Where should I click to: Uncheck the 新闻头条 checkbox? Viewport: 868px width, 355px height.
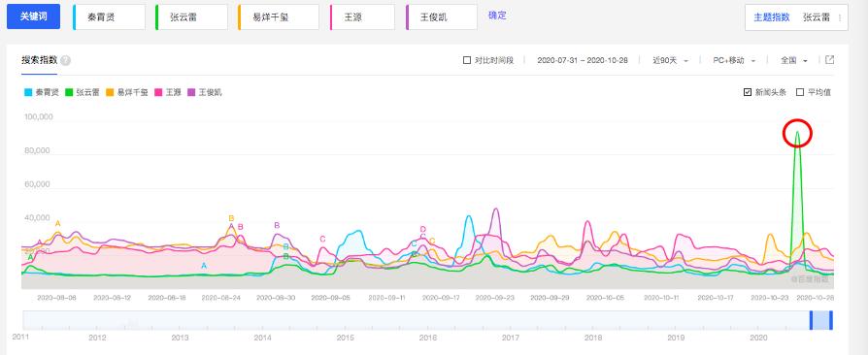[x=748, y=92]
